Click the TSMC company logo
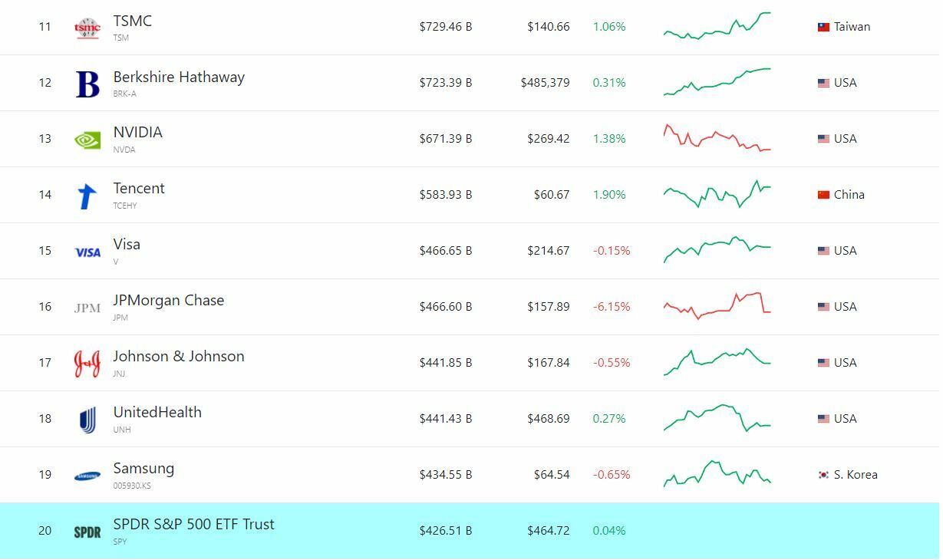 (x=87, y=28)
